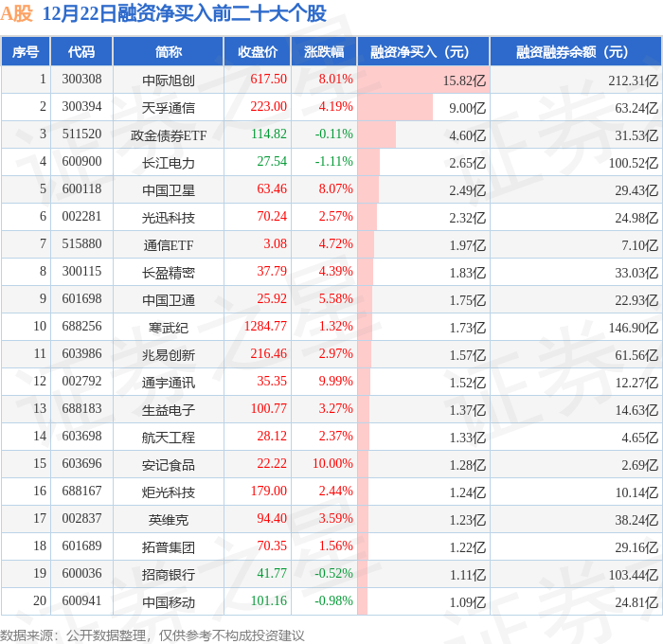Click the change value -0.11%
Viewport: 663px width, 644px height.
[333, 134]
